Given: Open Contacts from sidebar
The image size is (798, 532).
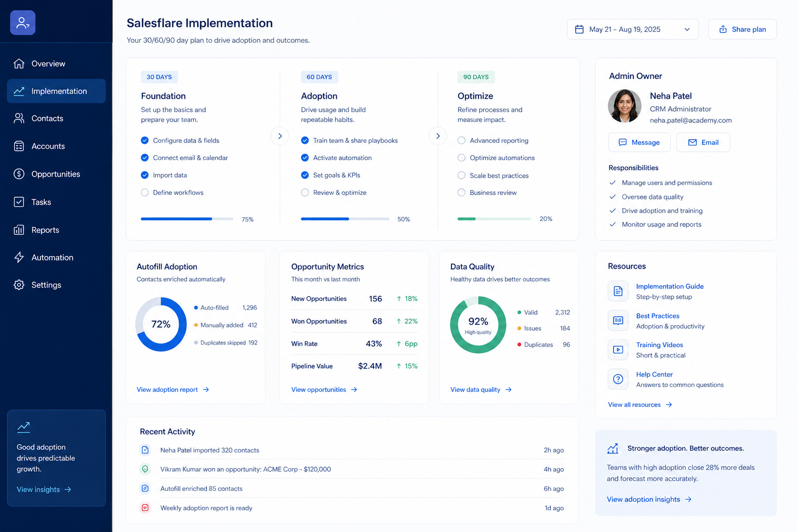Looking at the screenshot, I should [56, 118].
